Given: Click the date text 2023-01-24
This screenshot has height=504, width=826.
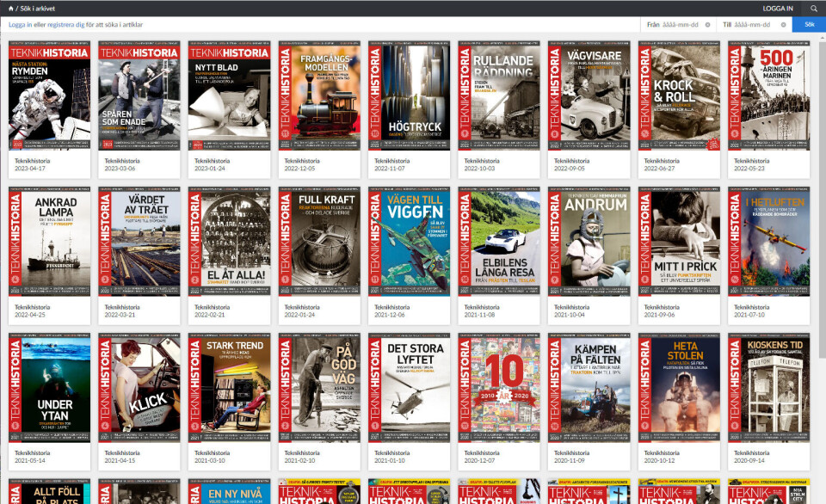Looking at the screenshot, I should 210,169.
